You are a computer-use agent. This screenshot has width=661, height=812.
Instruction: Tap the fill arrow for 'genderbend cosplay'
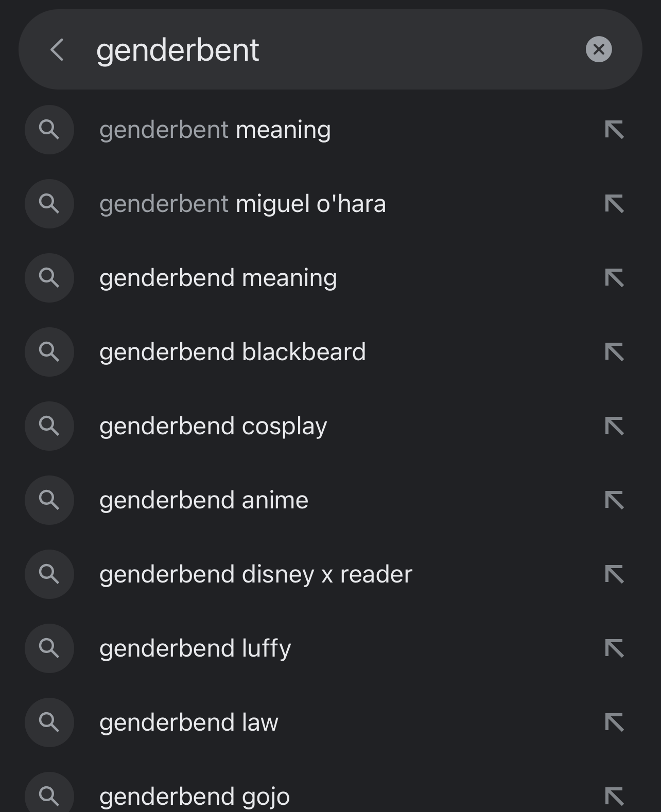click(616, 426)
